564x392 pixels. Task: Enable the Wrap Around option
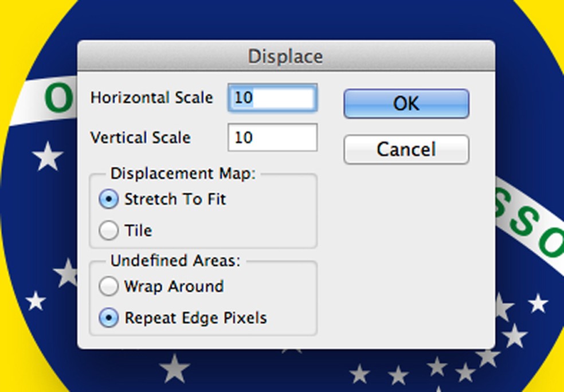(x=108, y=286)
